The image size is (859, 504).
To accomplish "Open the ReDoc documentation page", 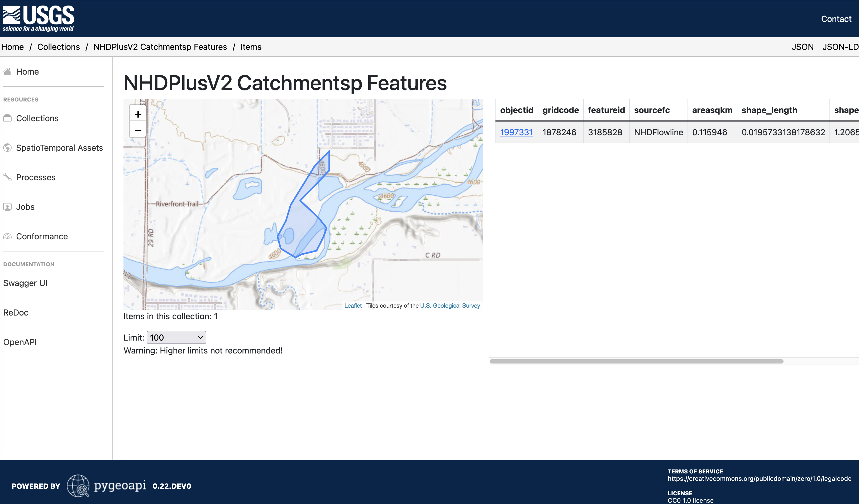I will tap(15, 312).
